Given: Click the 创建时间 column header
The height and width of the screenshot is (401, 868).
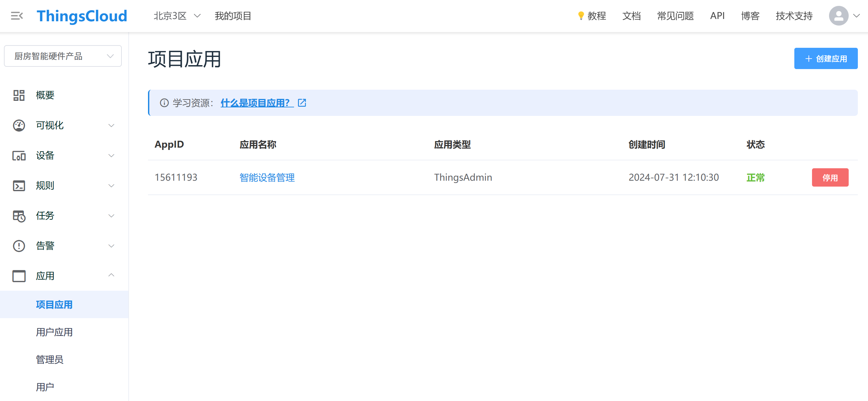Looking at the screenshot, I should pos(647,145).
